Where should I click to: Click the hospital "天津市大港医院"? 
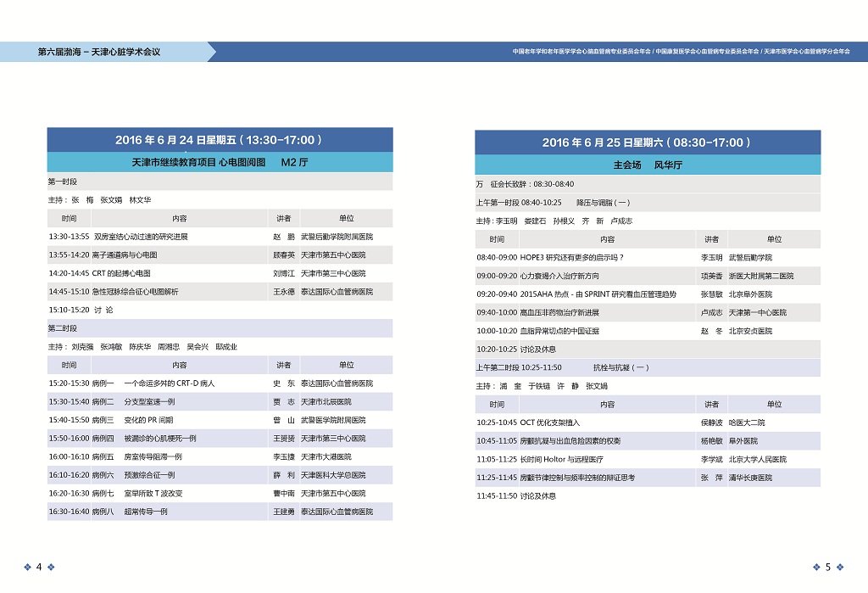coord(326,456)
